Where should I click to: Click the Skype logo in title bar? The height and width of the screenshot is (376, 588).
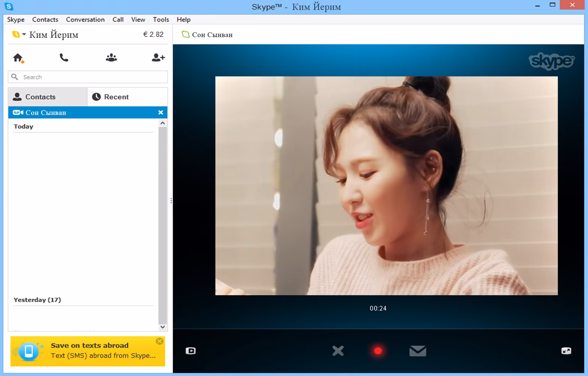(x=9, y=6)
